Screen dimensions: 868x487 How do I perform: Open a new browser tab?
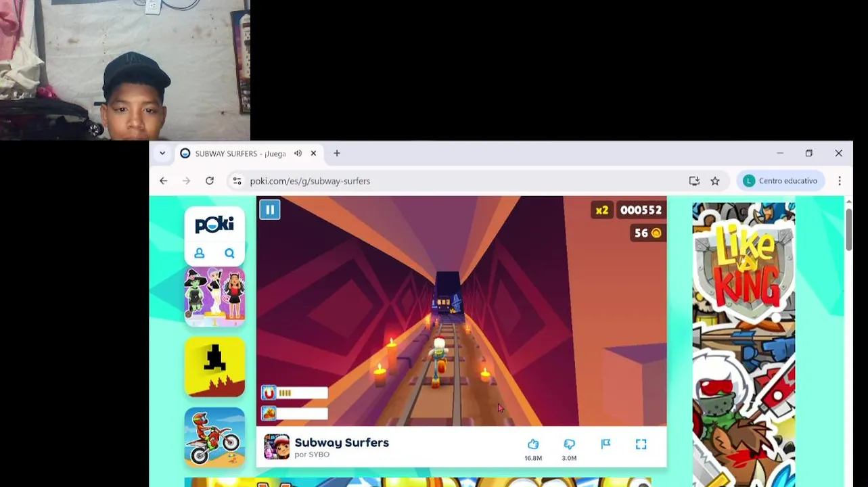click(x=337, y=154)
